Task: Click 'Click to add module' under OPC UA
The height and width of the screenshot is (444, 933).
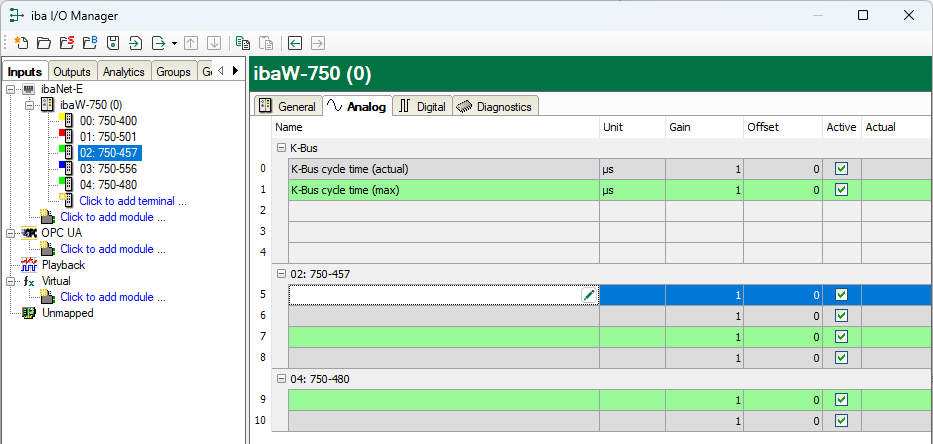Action: (x=113, y=249)
